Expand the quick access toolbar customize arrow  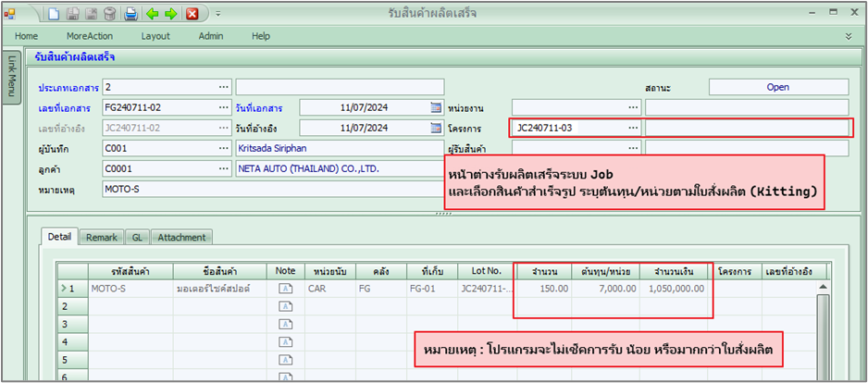pyautogui.click(x=217, y=14)
